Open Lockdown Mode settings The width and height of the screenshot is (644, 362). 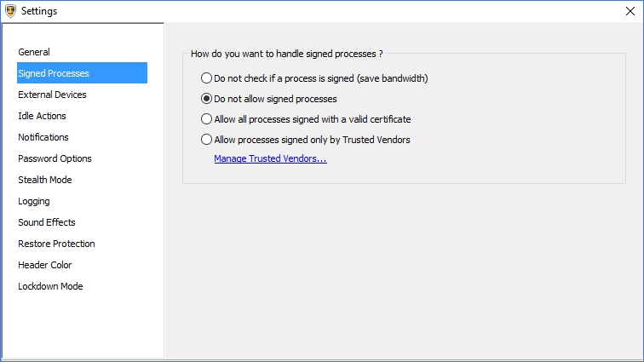[50, 286]
